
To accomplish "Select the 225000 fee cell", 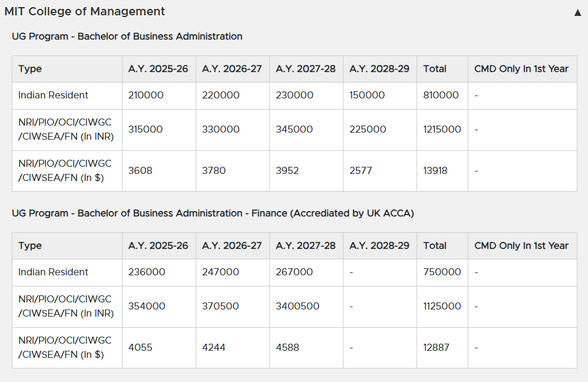I will tap(368, 130).
